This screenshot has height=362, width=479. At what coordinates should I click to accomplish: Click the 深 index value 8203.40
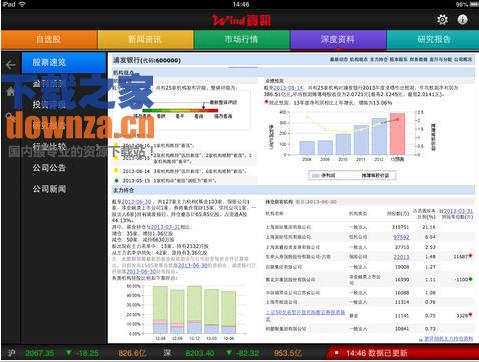200,353
